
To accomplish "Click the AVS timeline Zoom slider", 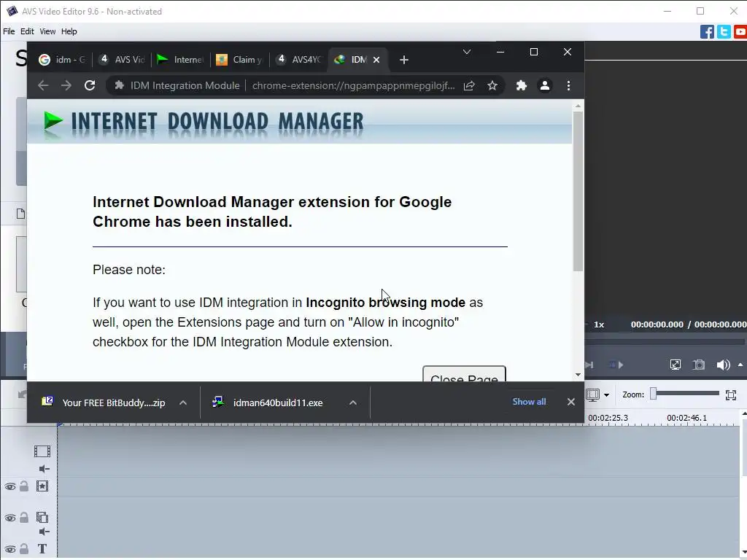I will pyautogui.click(x=685, y=394).
